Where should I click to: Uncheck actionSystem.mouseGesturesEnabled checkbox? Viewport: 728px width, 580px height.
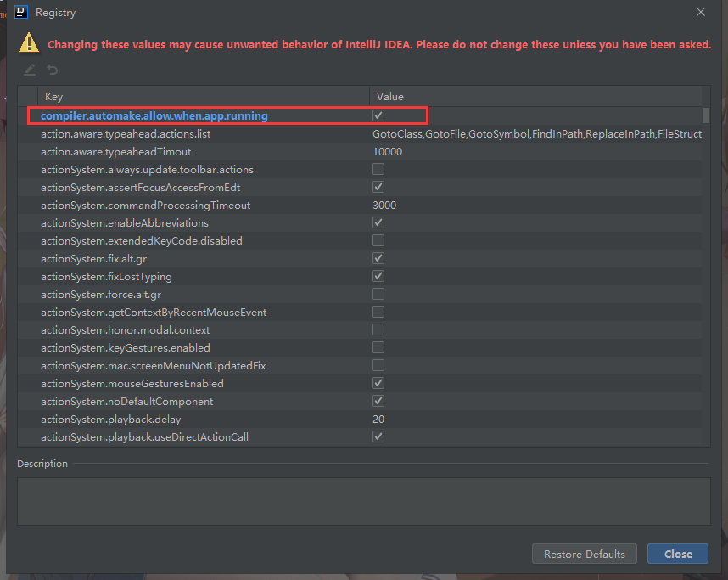coord(378,383)
